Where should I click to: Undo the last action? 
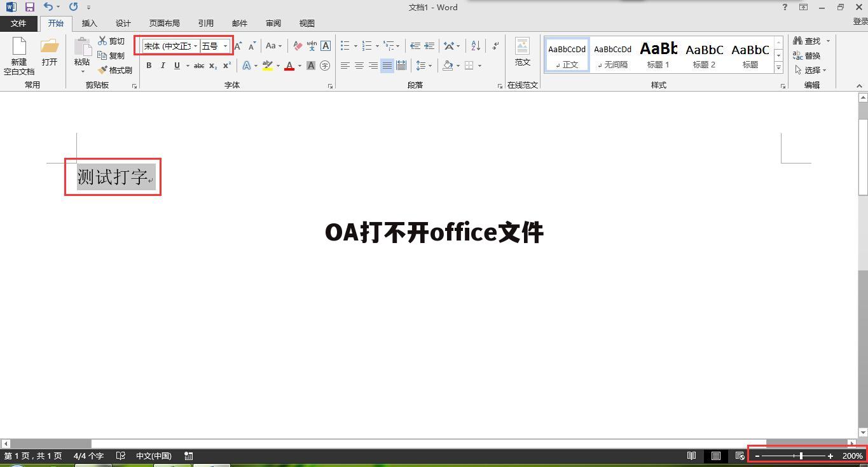tap(48, 7)
